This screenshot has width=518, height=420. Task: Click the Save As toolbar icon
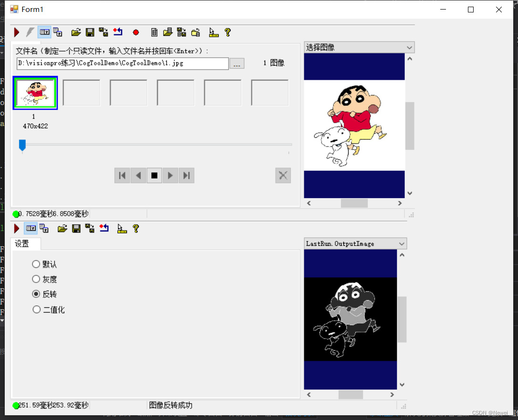[x=104, y=32]
